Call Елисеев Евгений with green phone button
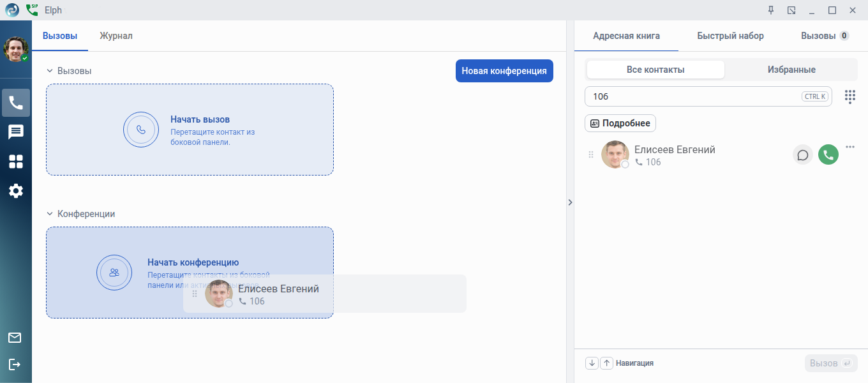Image resolution: width=868 pixels, height=383 pixels. tap(828, 154)
